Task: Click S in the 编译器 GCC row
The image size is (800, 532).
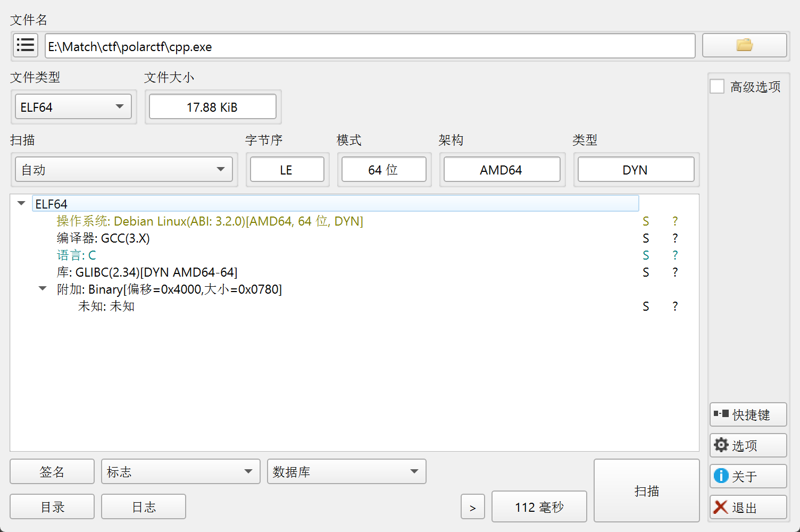Action: coord(646,238)
